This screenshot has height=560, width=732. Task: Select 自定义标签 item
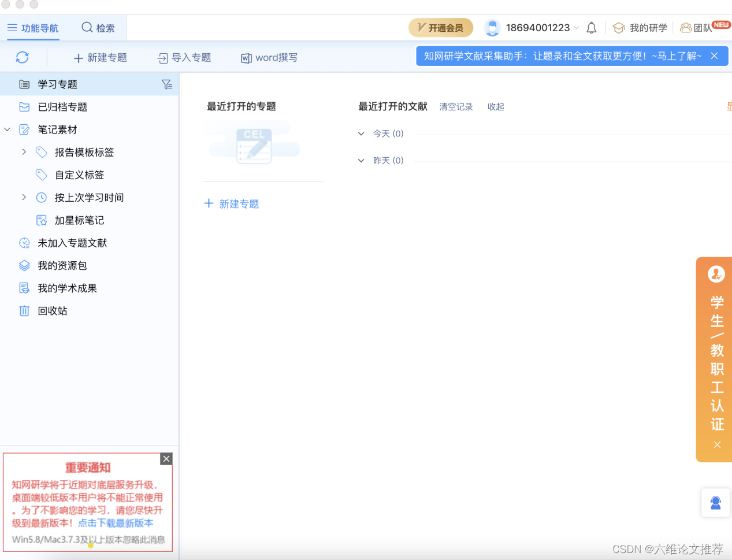tap(79, 175)
